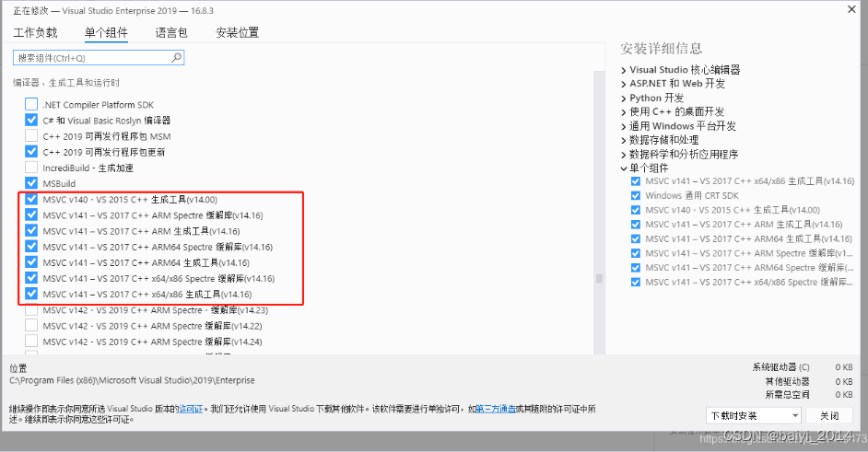
Task: Select the 单个组件 tab
Action: click(x=106, y=32)
